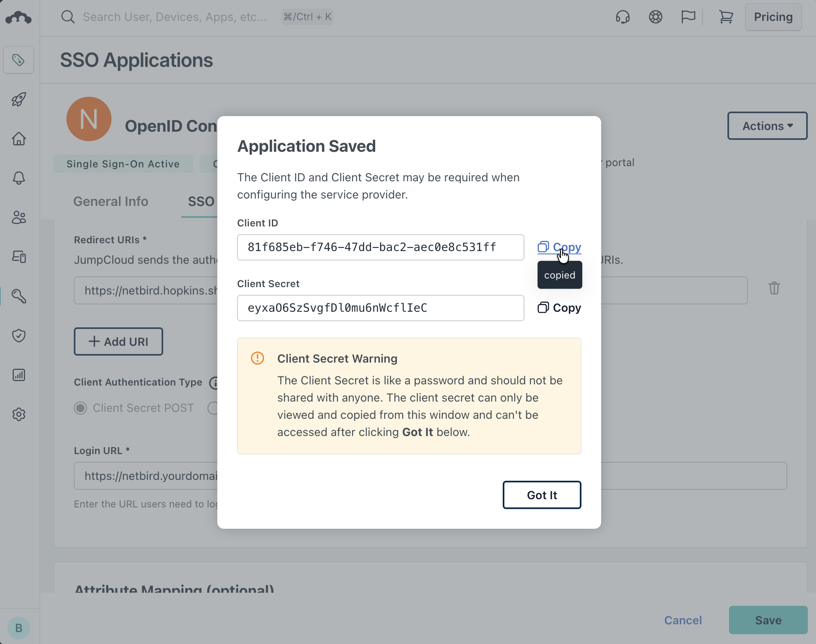This screenshot has width=816, height=644.
Task: Select Client Secret POST radio button
Action: point(80,408)
